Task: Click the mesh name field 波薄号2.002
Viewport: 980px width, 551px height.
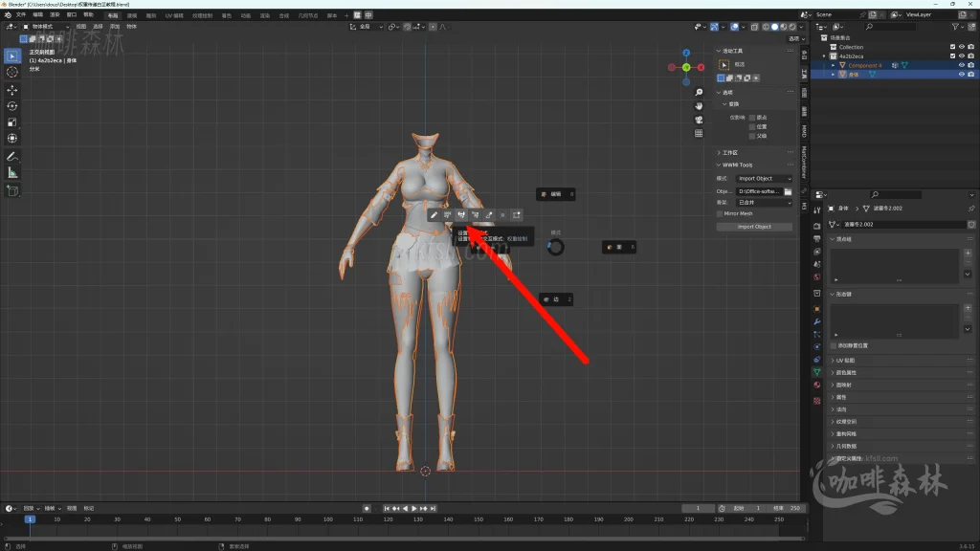Action: (x=903, y=224)
